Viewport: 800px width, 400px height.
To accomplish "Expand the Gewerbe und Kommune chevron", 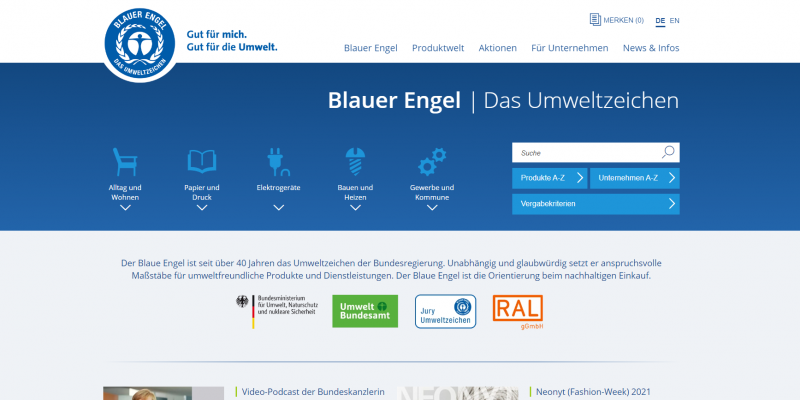I will pyautogui.click(x=432, y=208).
